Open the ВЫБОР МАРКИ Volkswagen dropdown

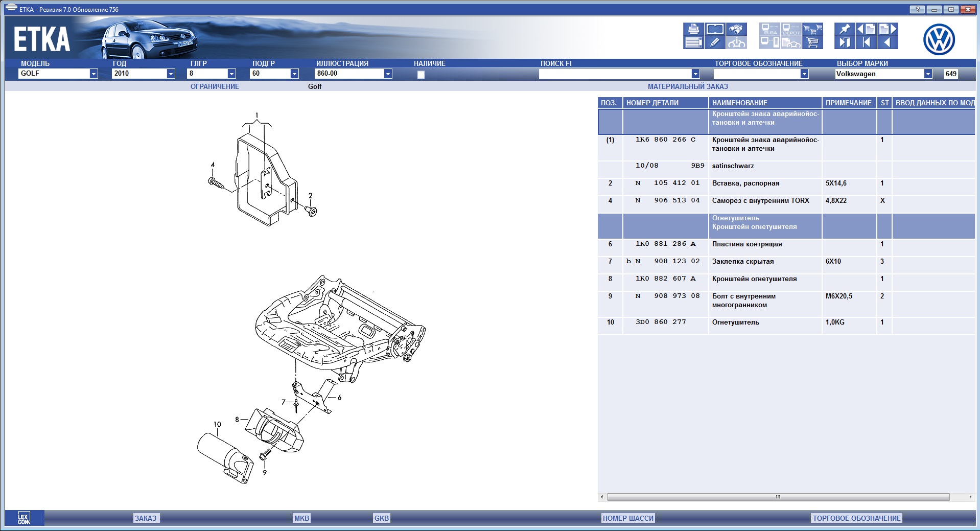click(x=927, y=74)
